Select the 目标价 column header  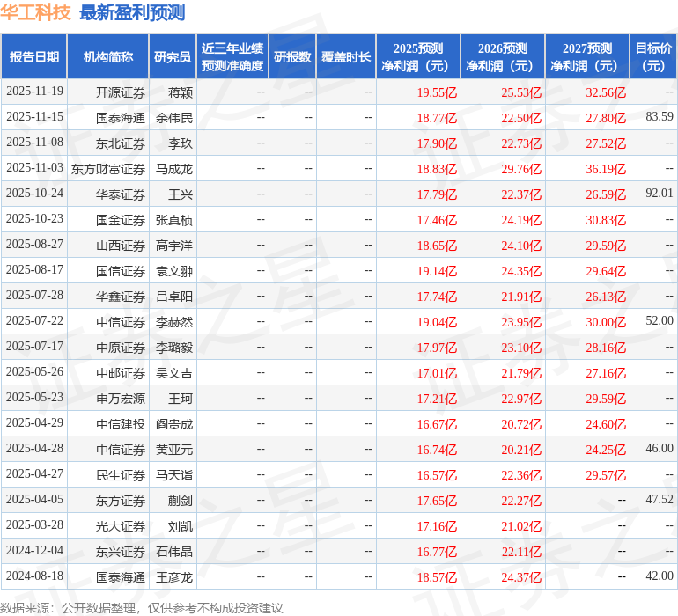(x=653, y=57)
